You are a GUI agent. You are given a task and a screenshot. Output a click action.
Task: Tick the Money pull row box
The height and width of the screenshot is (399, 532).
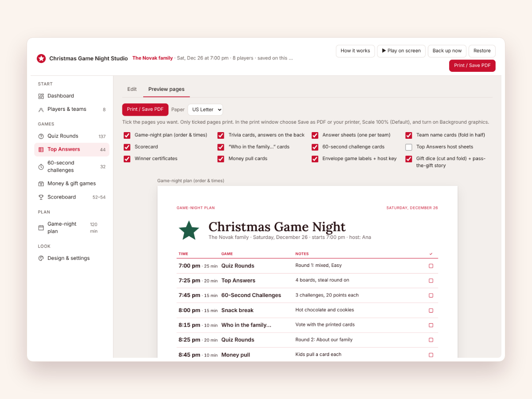coord(431,355)
